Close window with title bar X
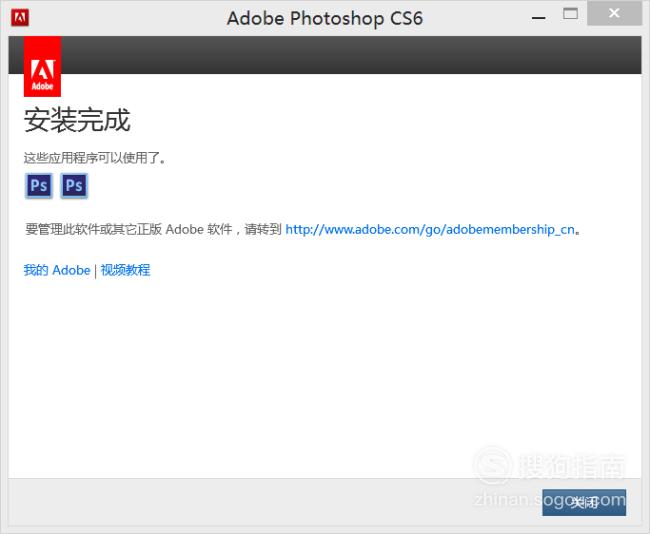 (x=614, y=14)
